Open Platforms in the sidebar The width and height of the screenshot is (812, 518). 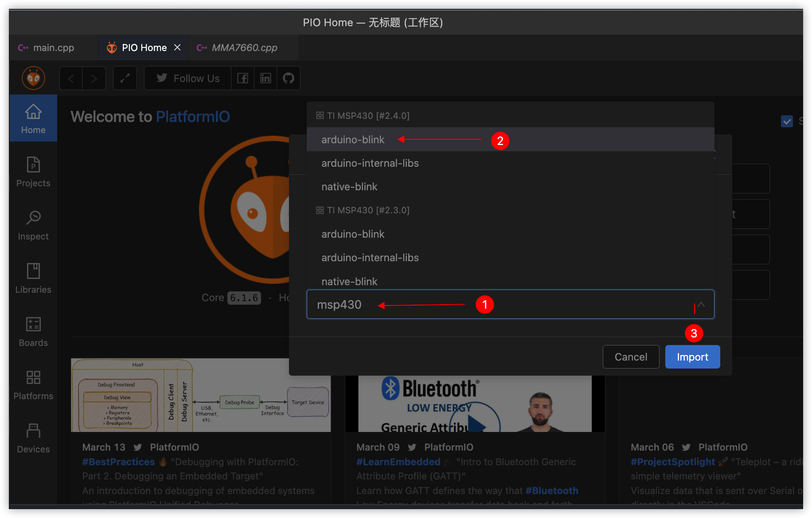pyautogui.click(x=33, y=385)
